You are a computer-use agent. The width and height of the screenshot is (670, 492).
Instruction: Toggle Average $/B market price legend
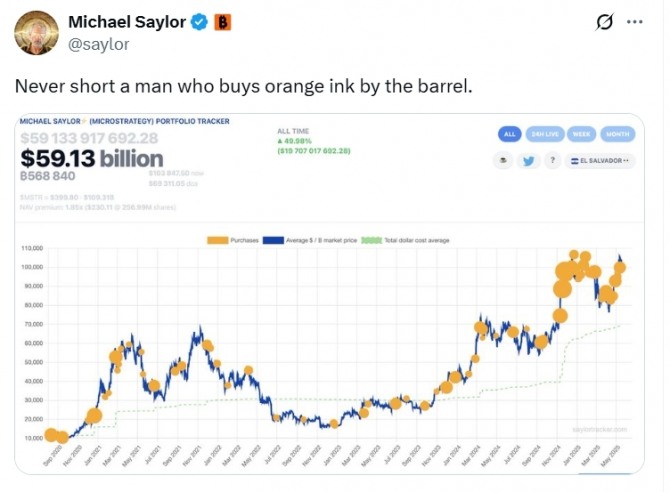(310, 240)
